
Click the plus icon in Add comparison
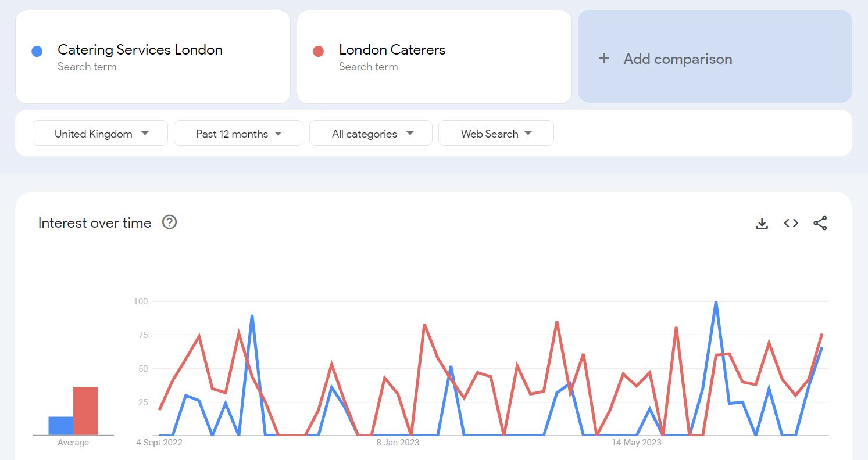[604, 59]
